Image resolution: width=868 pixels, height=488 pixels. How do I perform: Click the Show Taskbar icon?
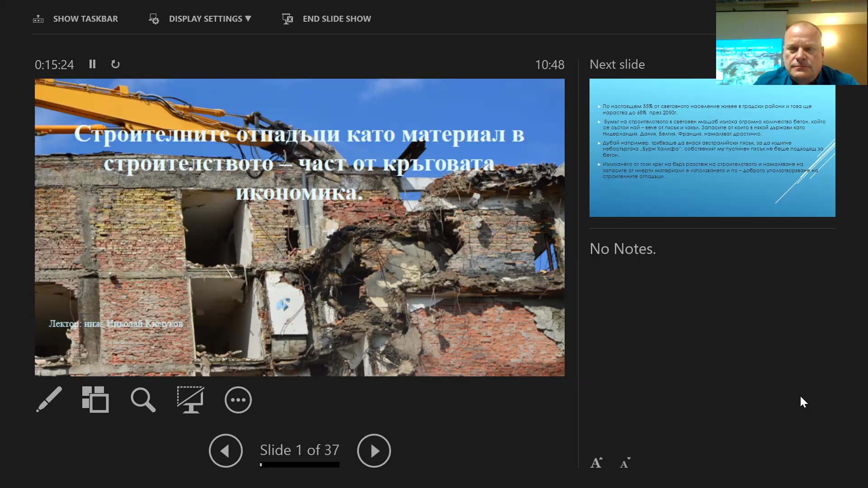(38, 19)
